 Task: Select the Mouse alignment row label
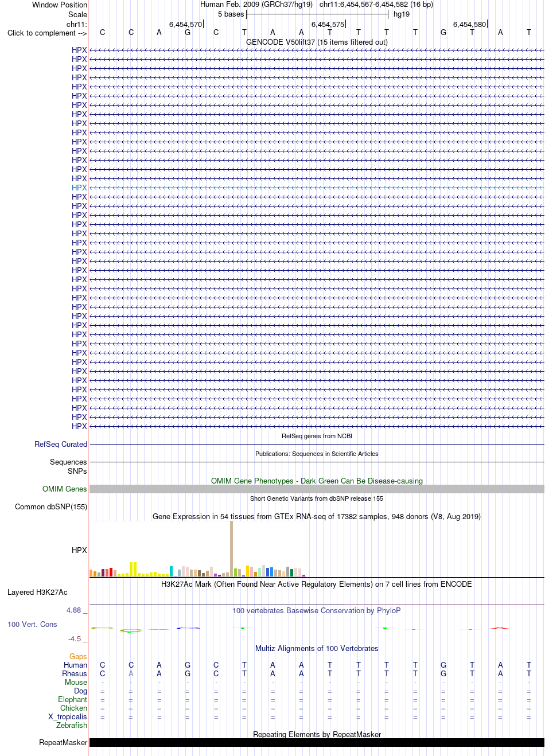[76, 682]
